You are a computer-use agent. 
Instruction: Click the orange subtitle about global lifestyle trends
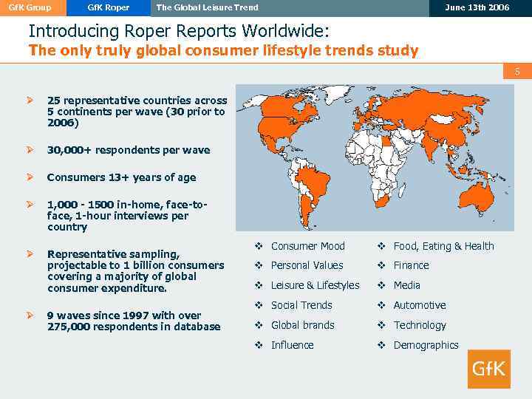coord(224,50)
